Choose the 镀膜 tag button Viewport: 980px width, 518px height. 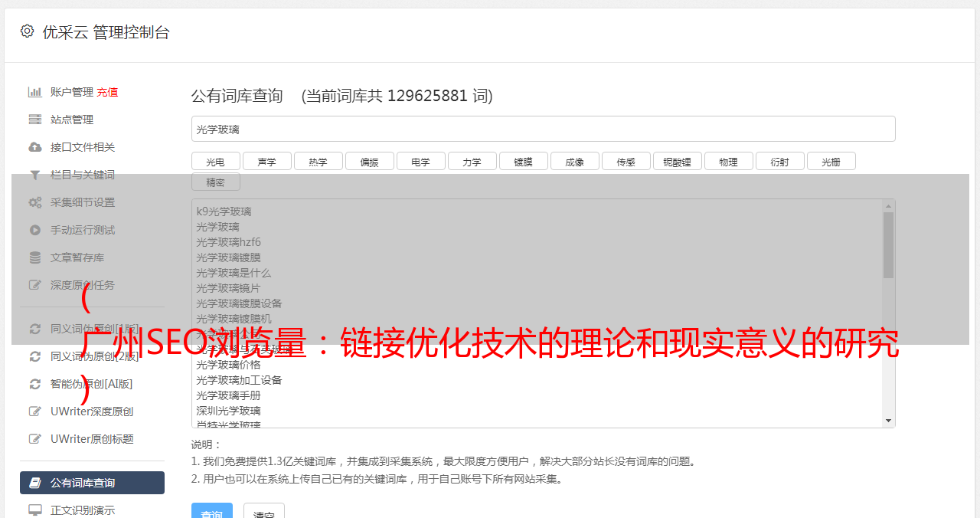pyautogui.click(x=523, y=161)
